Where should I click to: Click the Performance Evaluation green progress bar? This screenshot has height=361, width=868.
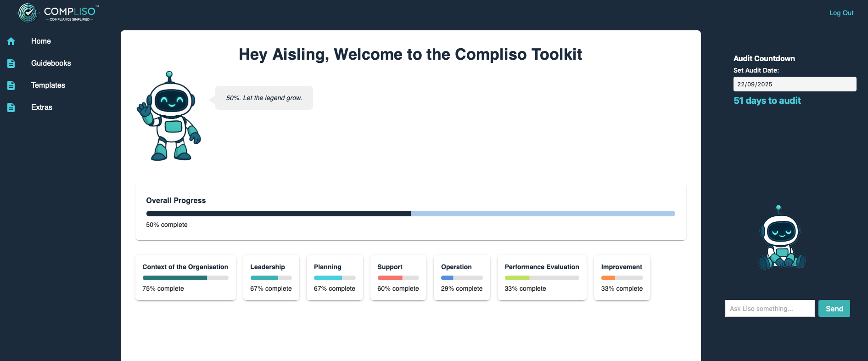[x=542, y=278]
